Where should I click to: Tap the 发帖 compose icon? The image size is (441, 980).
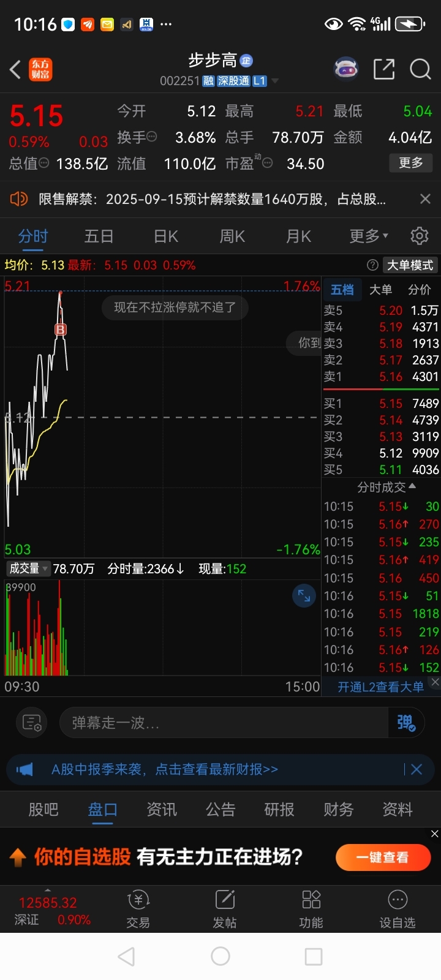pyautogui.click(x=225, y=900)
